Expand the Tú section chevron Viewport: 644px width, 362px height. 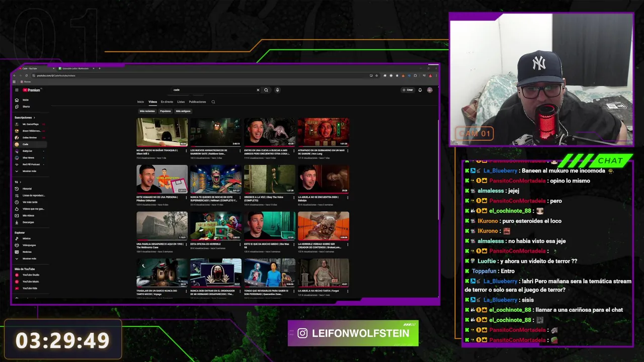[20, 182]
